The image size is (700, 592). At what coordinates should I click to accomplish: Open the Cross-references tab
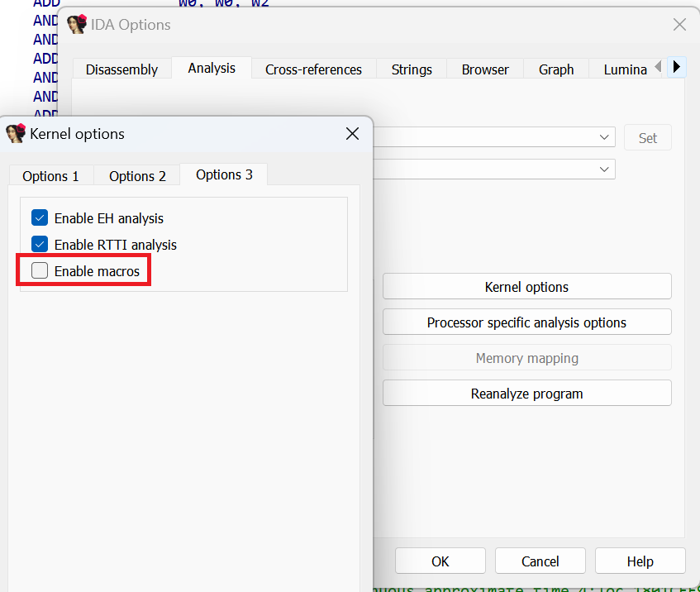(x=313, y=69)
